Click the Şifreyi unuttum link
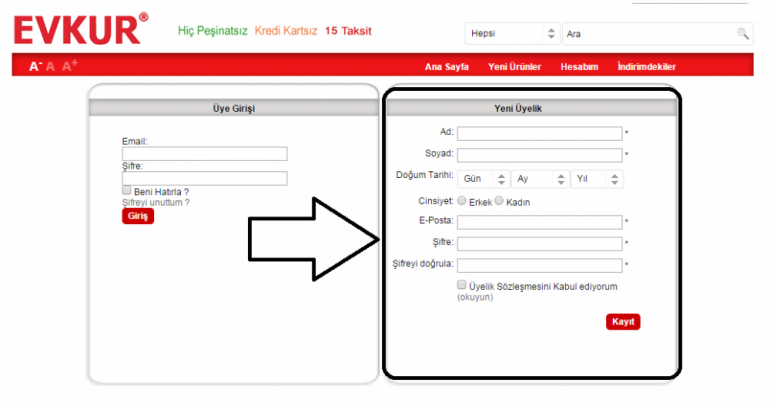 point(155,202)
